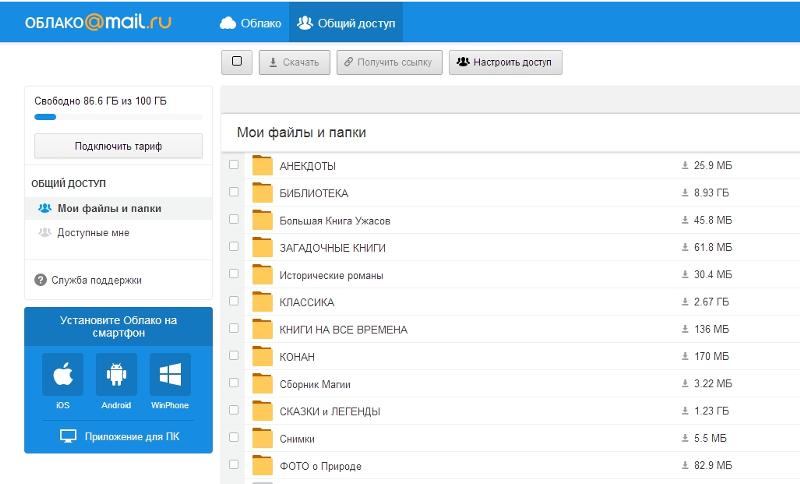Click the download icon beside 5.5 МБ
The image size is (800, 484).
pyautogui.click(x=685, y=438)
